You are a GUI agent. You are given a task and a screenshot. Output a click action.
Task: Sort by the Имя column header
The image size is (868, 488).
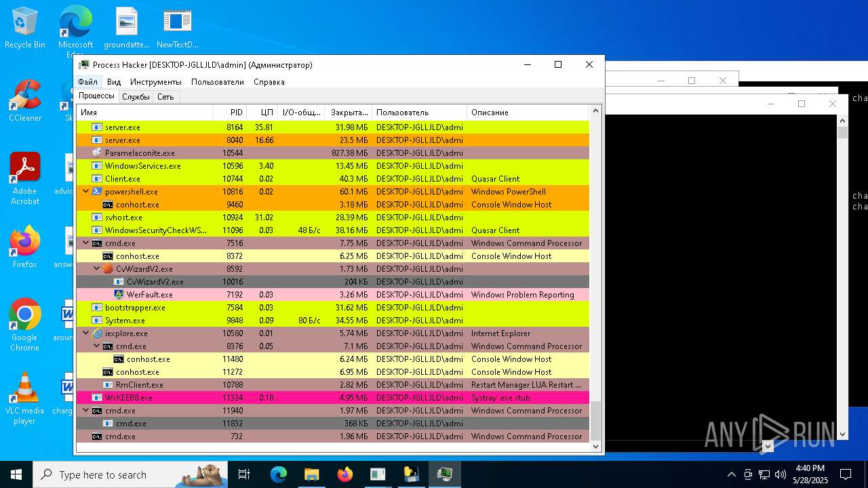click(144, 113)
